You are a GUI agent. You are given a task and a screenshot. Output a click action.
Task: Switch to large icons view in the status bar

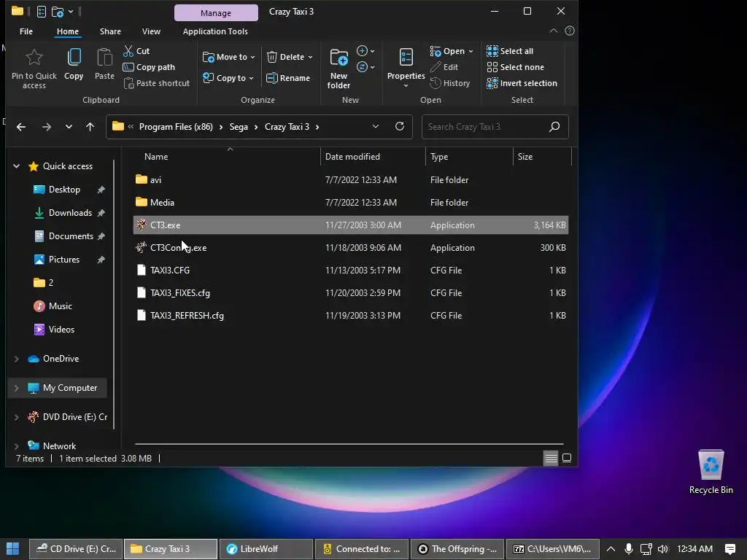566,458
